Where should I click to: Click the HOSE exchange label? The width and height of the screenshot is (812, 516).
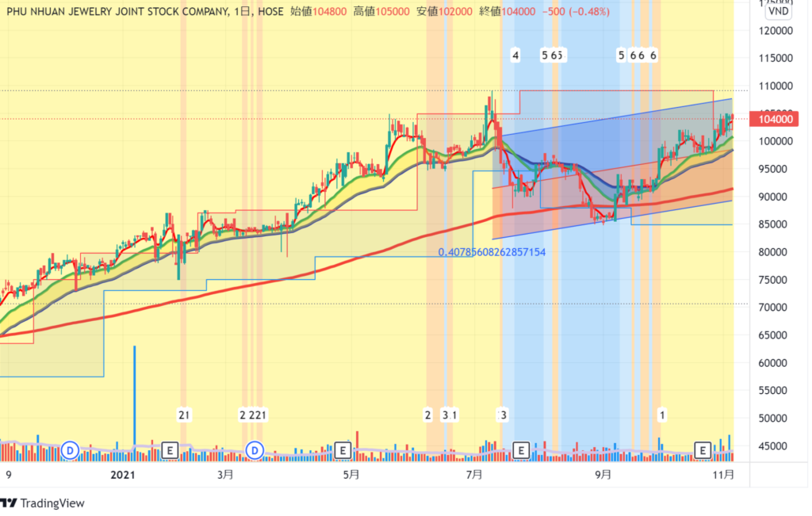coord(270,11)
